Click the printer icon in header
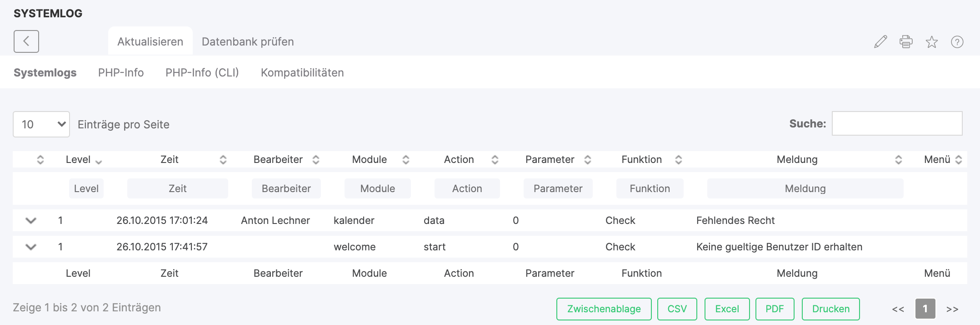Screen dimensions: 980x325 pyautogui.click(x=906, y=42)
